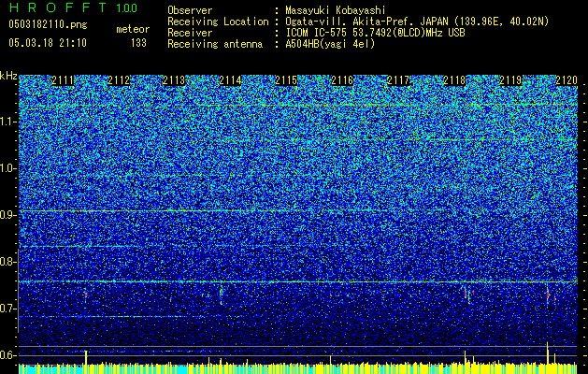588x374 pixels.
Task: Click the 0.7 kHz axis label
Action: point(7,309)
